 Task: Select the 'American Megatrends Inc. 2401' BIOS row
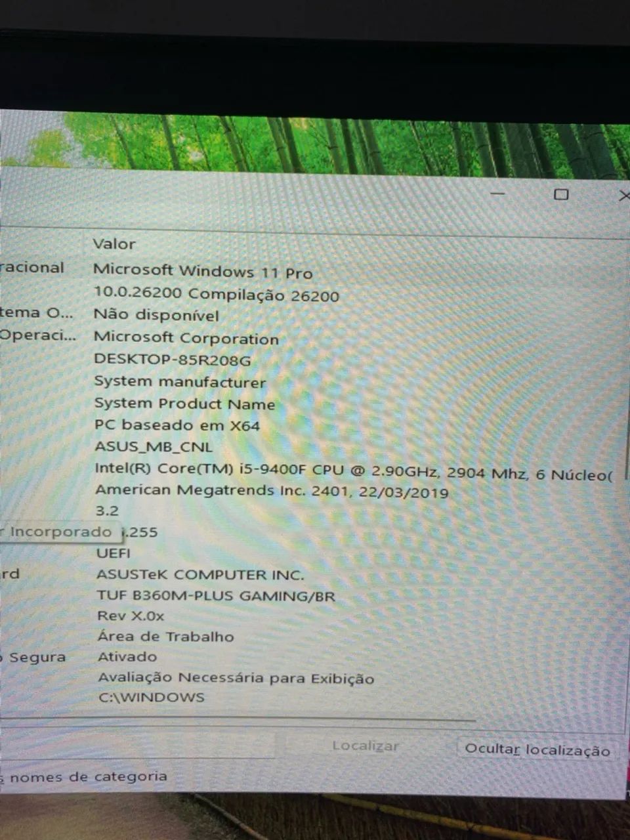272,492
